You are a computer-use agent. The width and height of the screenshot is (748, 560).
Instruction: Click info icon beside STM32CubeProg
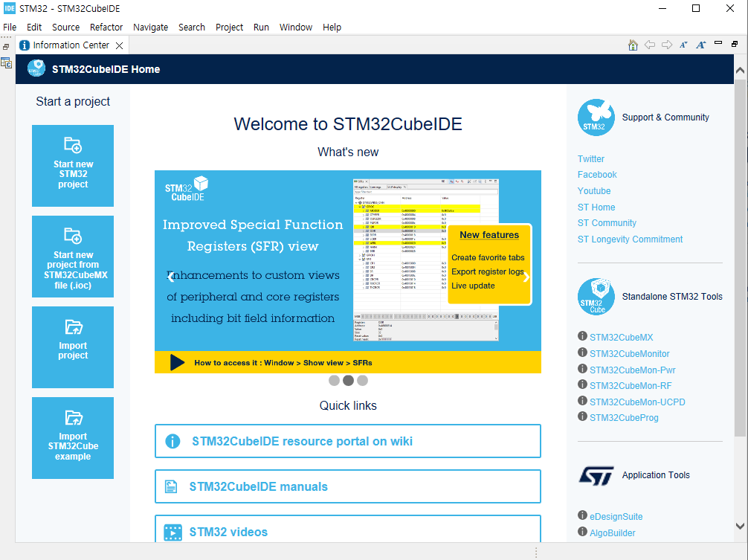(x=582, y=416)
